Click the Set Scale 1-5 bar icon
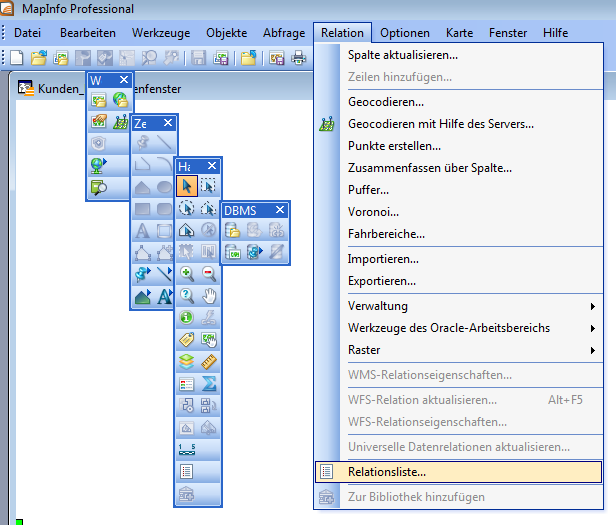This screenshot has height=525, width=616. point(187,450)
